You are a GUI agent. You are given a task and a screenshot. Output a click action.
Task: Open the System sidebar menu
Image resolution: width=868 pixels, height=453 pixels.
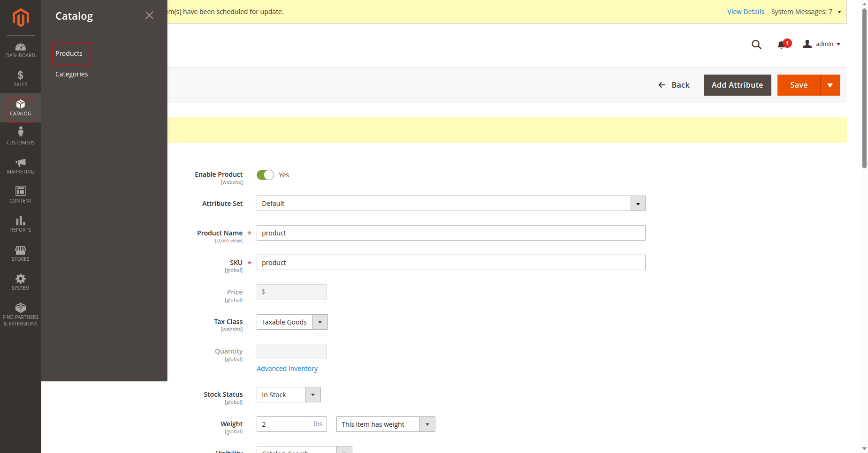pyautogui.click(x=21, y=282)
